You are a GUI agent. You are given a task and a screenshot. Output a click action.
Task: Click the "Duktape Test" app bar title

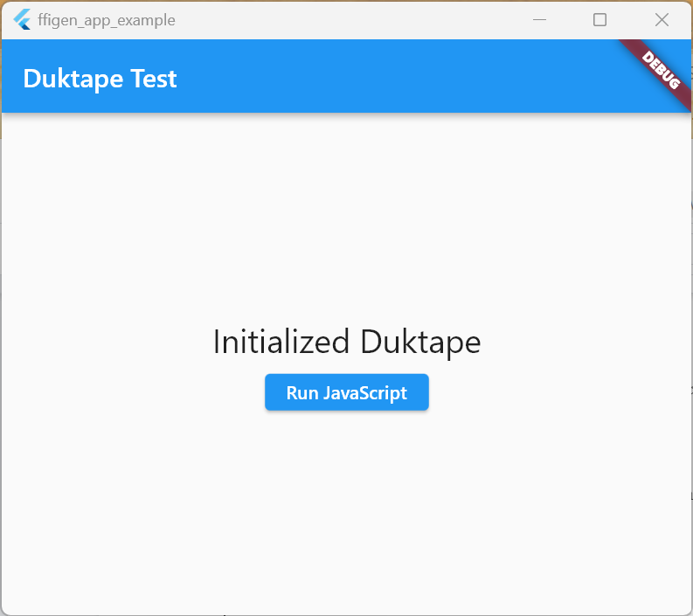coord(100,79)
